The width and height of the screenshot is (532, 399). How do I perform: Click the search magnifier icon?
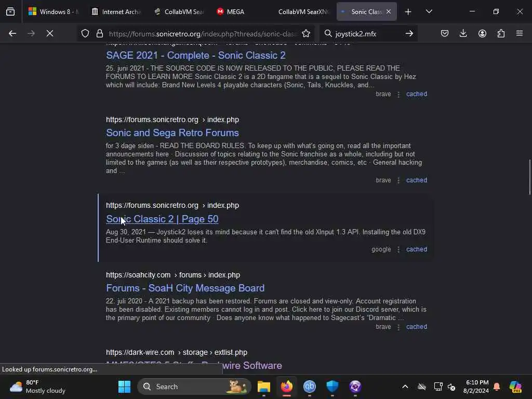328,33
